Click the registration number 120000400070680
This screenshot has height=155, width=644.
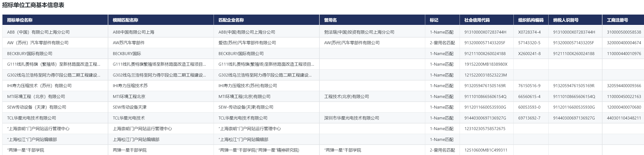coord(624,107)
